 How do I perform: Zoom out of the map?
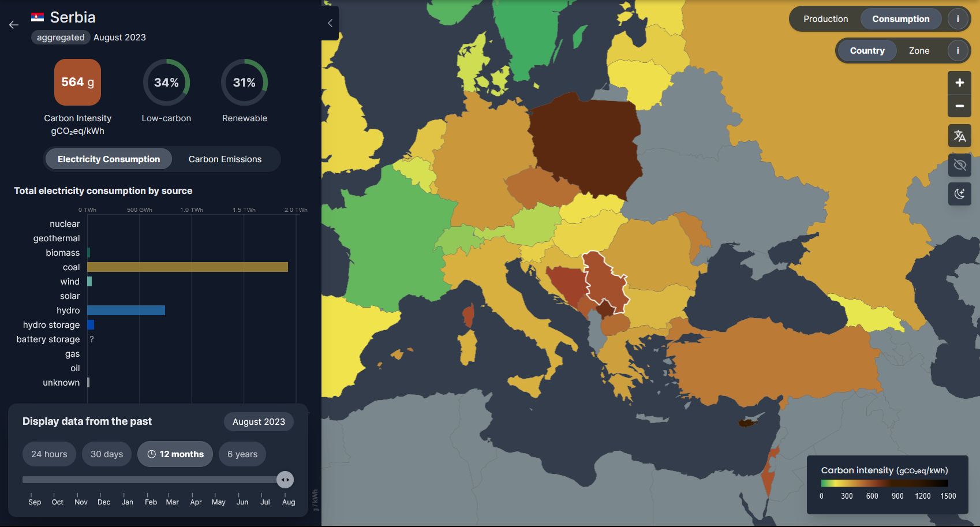pos(959,106)
